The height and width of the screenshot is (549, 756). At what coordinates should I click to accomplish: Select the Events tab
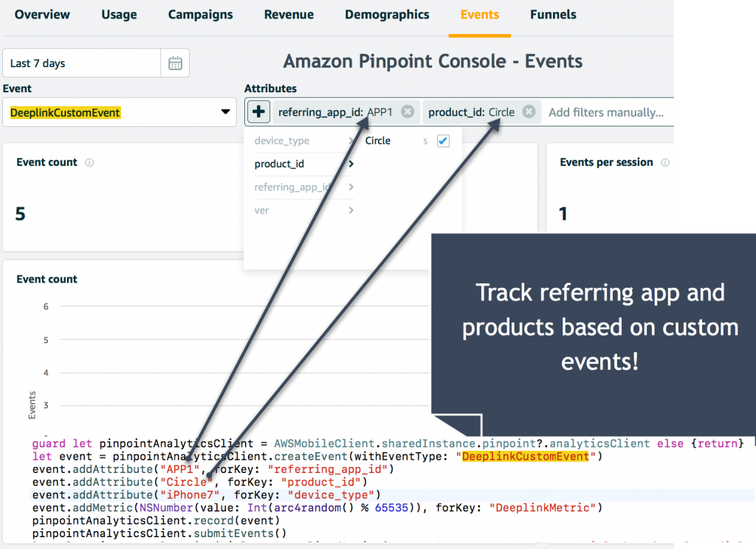tap(480, 15)
